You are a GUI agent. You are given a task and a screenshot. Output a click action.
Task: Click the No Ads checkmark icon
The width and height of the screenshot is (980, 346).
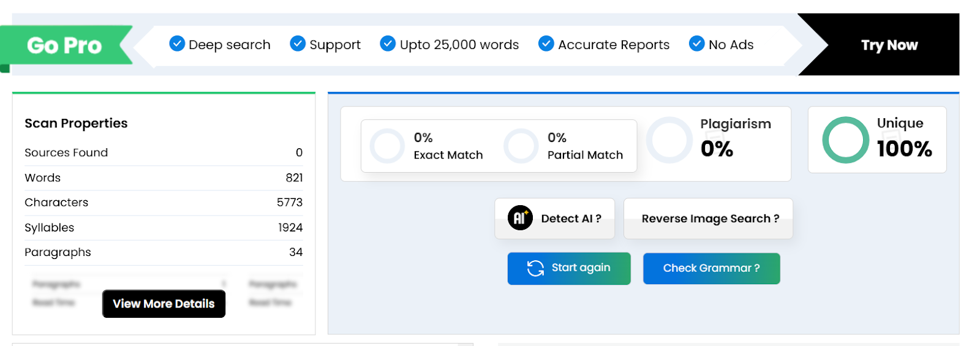point(696,43)
